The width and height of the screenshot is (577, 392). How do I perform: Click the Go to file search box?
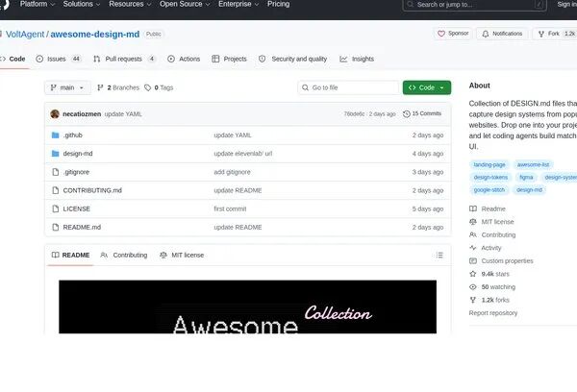[x=348, y=87]
